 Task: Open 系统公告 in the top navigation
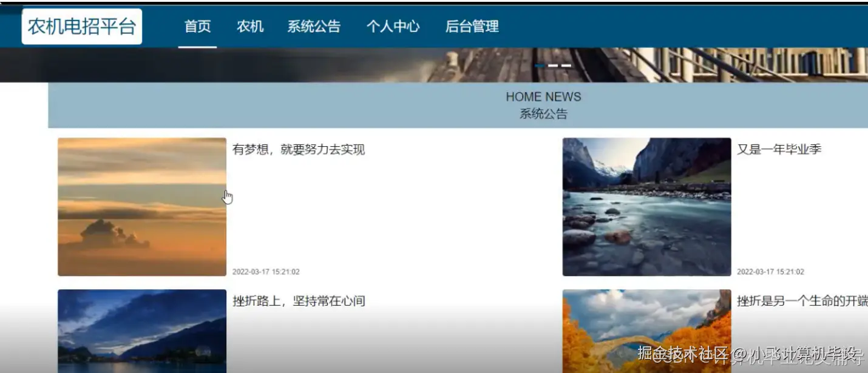click(x=314, y=27)
